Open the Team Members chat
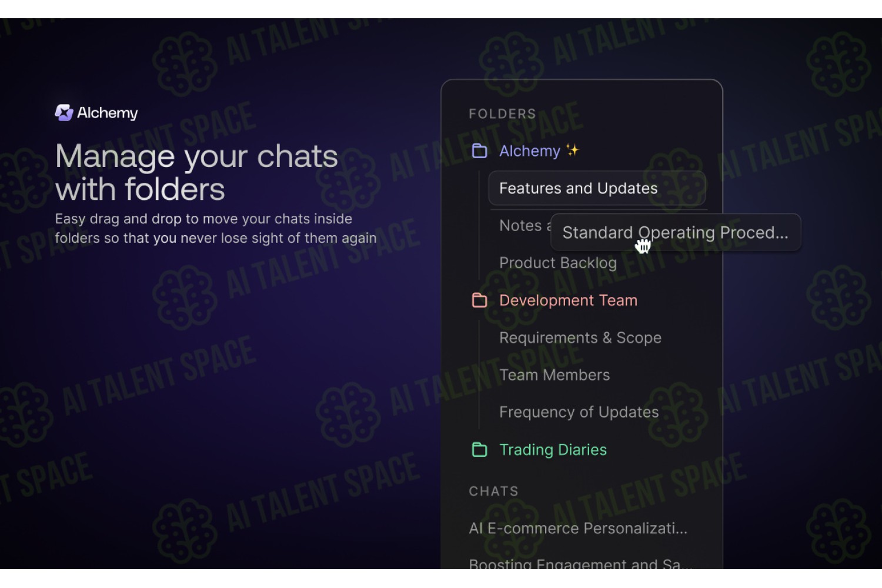Screen dimensions: 882x588 pyautogui.click(x=554, y=375)
